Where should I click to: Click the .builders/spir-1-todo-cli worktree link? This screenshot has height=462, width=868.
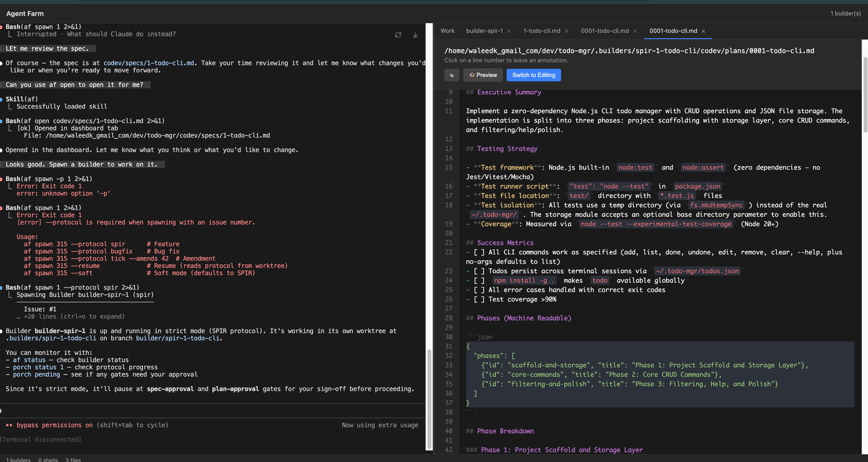[51, 338]
